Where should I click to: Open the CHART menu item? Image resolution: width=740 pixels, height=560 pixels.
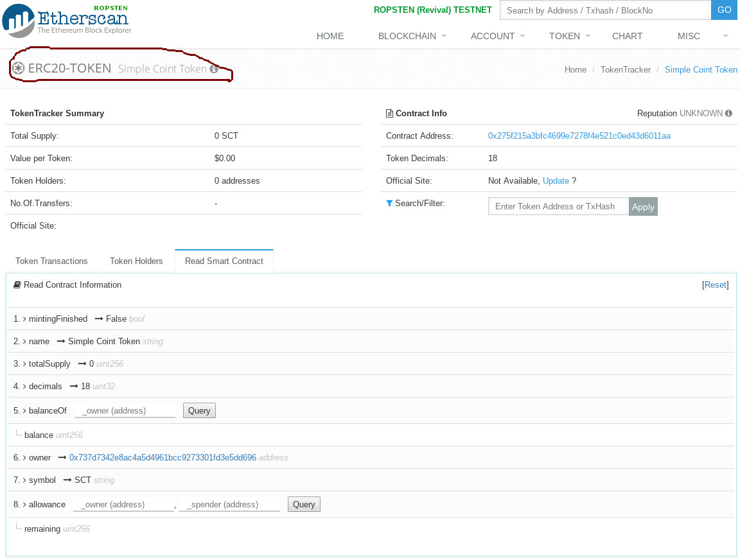[627, 37]
